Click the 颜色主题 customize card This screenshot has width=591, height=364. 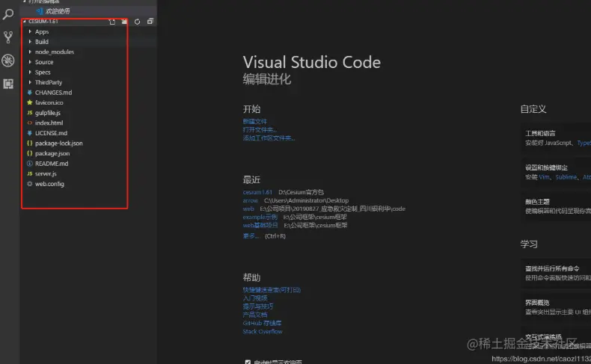coord(556,206)
